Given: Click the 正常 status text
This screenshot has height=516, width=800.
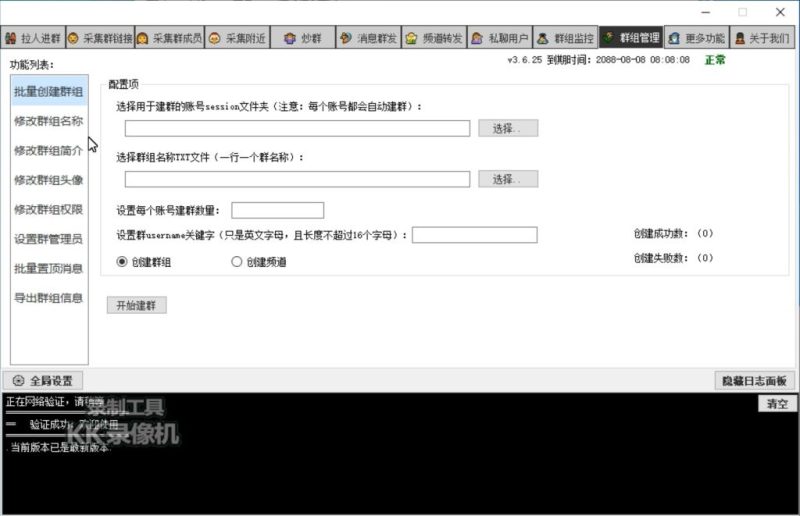Looking at the screenshot, I should click(715, 60).
